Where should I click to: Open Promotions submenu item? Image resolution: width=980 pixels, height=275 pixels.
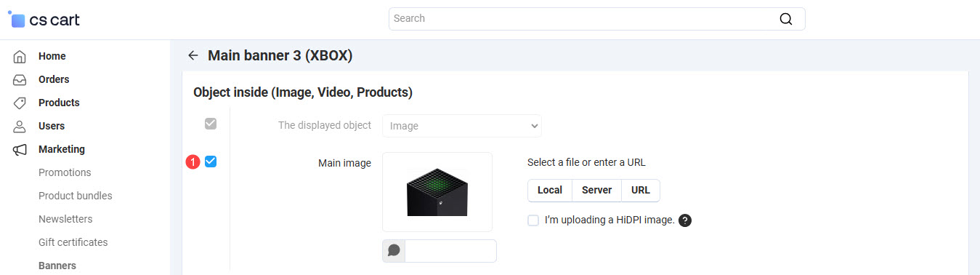(65, 172)
